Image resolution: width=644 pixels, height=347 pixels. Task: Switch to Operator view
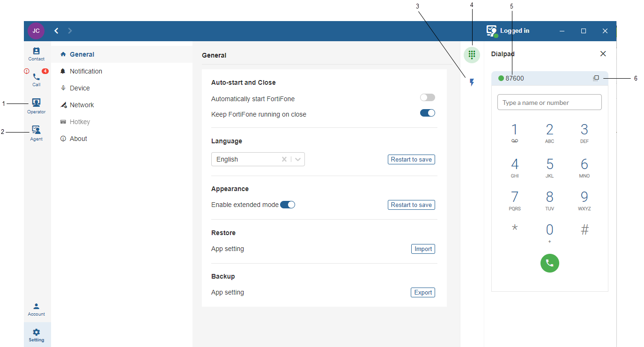[x=36, y=106]
